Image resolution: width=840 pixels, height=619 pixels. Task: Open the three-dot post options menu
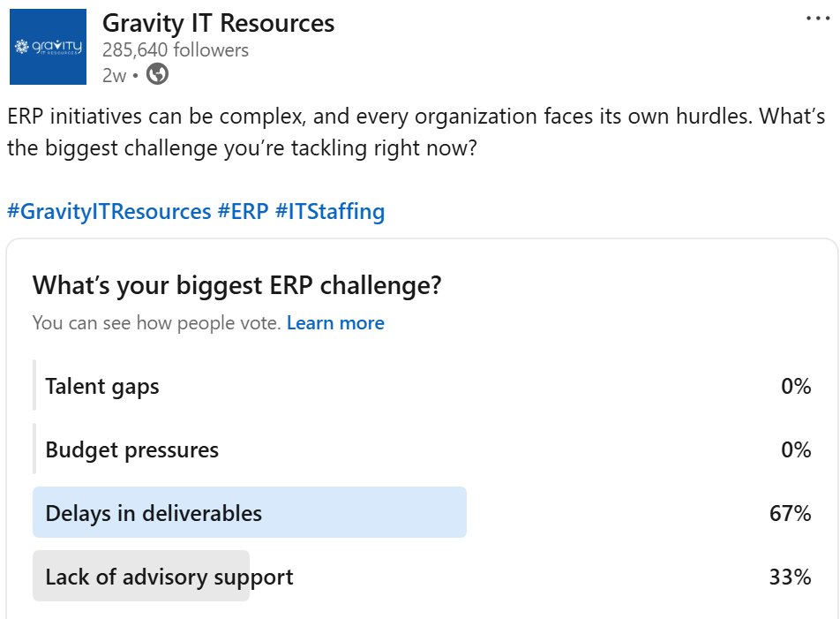pos(818,19)
